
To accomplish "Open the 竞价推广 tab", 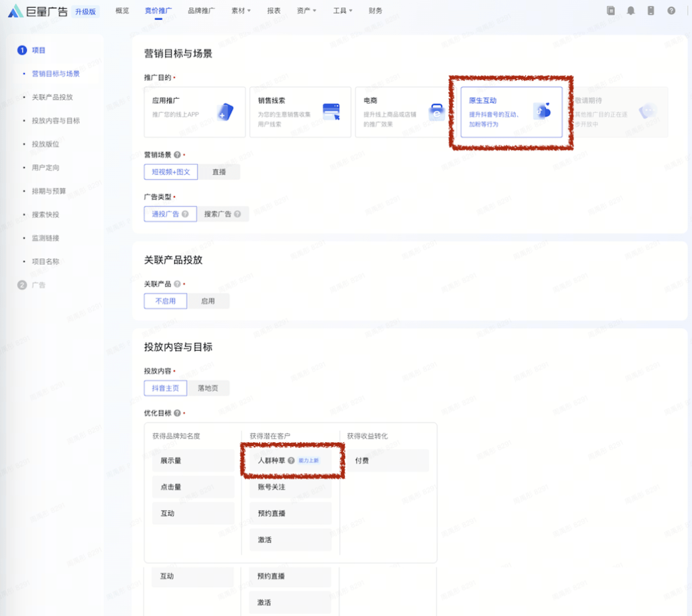I will 158,11.
